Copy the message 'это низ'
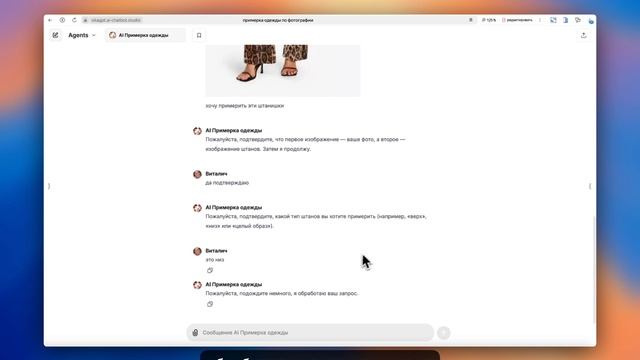 (210, 270)
